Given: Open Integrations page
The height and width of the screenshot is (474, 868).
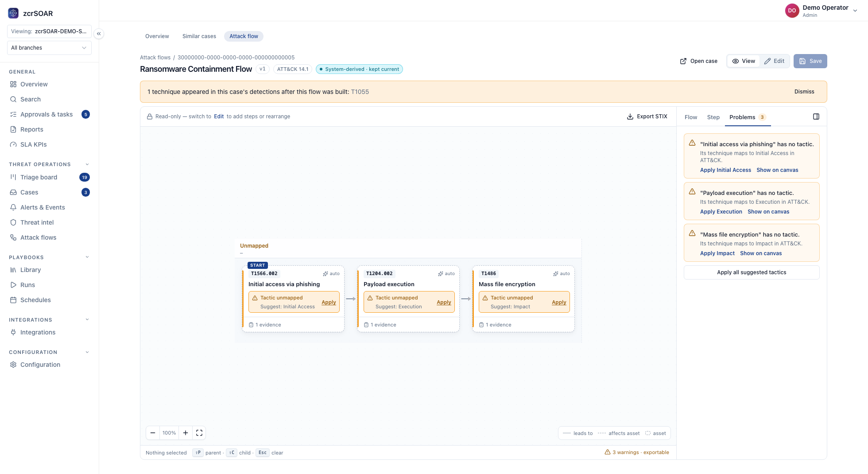Looking at the screenshot, I should (49, 332).
